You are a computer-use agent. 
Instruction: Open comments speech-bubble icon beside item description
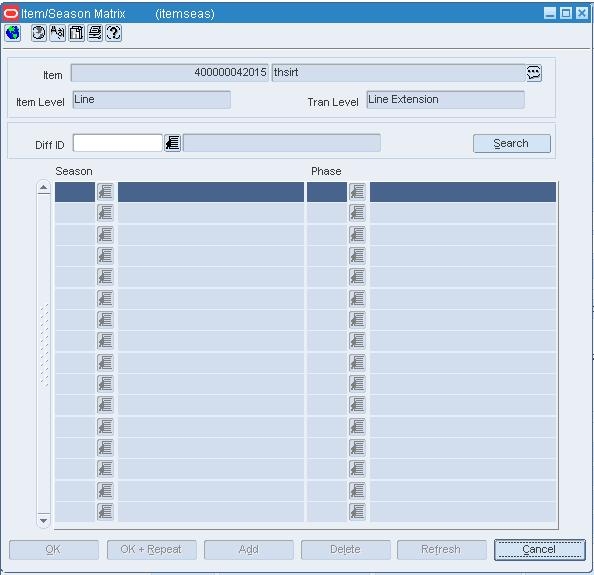(534, 73)
